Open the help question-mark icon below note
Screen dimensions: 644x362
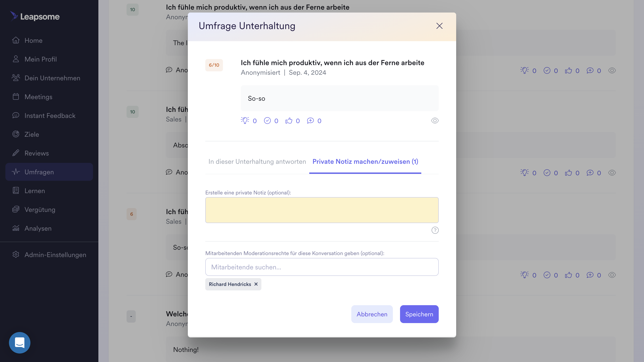435,230
